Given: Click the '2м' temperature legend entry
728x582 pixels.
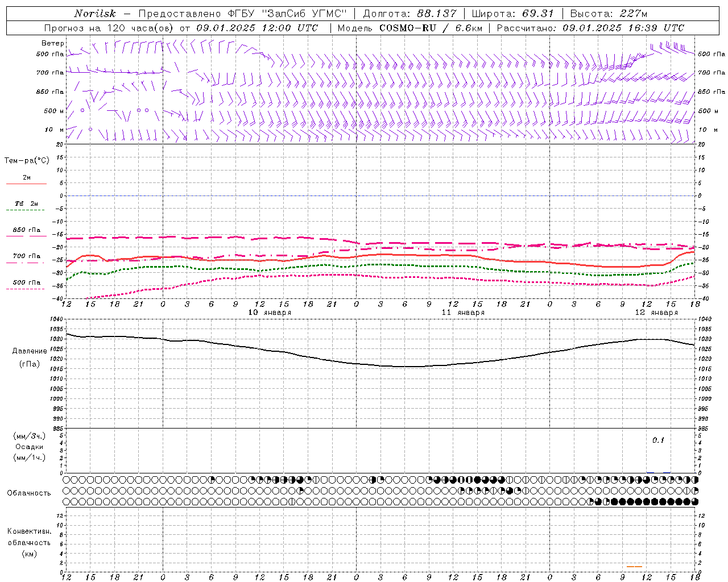Looking at the screenshot, I should (27, 177).
